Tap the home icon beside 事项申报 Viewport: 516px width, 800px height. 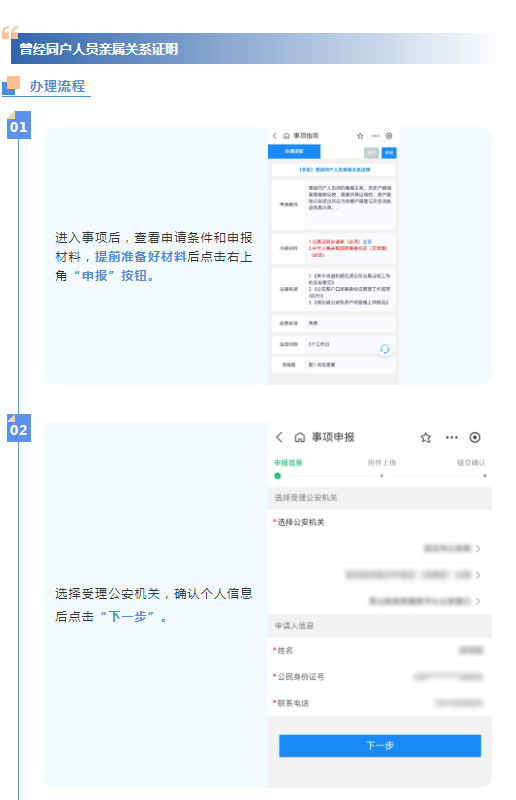(x=300, y=437)
